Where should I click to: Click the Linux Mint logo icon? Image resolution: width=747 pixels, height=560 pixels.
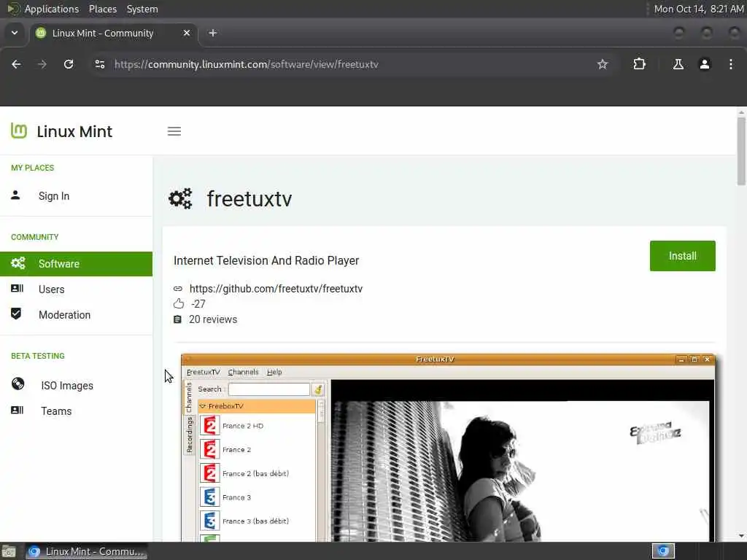pyautogui.click(x=18, y=131)
